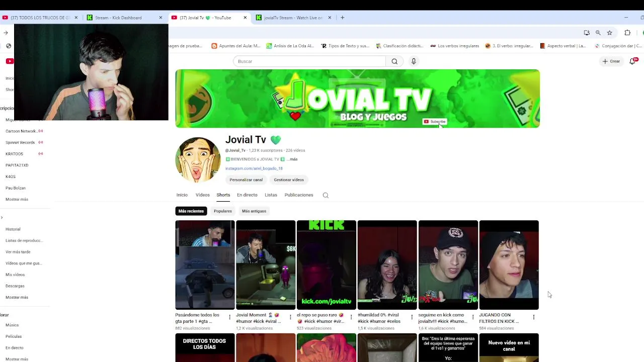
Task: Open menu for el repo se puso raro short
Action: pos(351,317)
